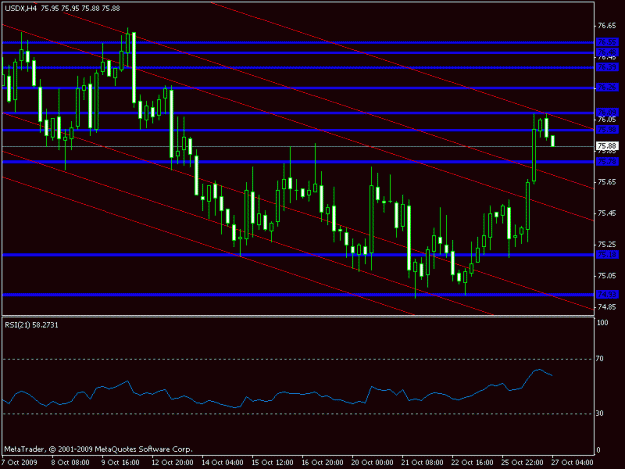
Task: Click the 25 Oct 22:00 time label
Action: pyautogui.click(x=523, y=462)
